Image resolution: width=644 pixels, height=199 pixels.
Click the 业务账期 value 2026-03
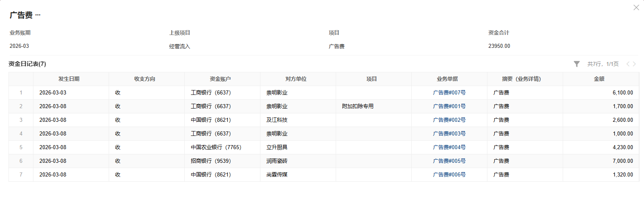coord(19,46)
